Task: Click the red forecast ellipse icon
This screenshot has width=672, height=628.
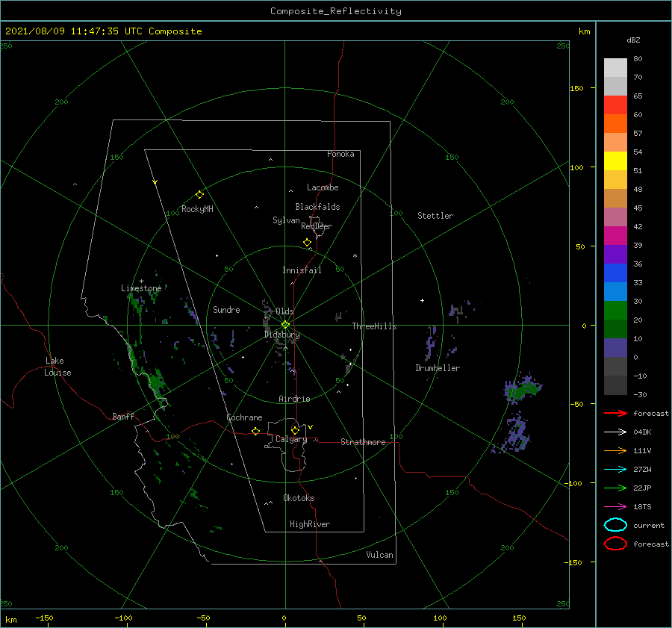Action: (615, 544)
